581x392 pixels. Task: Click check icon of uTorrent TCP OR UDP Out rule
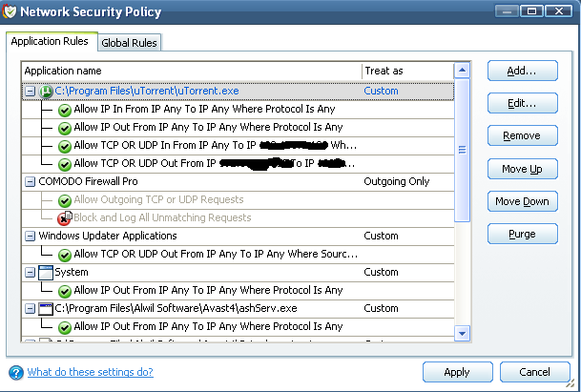[x=65, y=164]
